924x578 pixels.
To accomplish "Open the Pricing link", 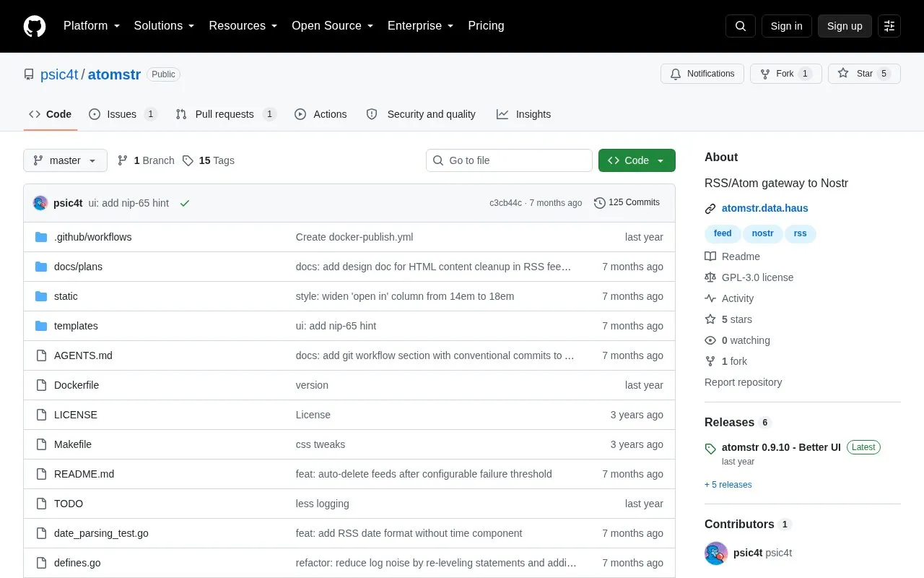I will point(486,26).
